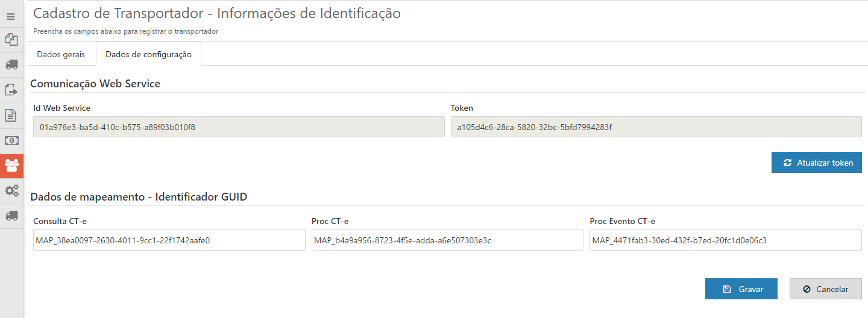The width and height of the screenshot is (868, 318).
Task: Open the settings gears sidebar icon
Action: pyautogui.click(x=11, y=191)
